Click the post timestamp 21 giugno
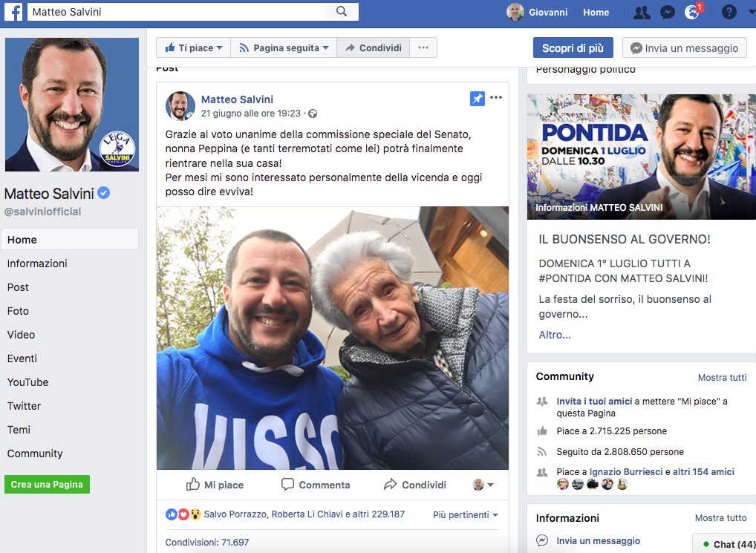The image size is (756, 553). (251, 114)
